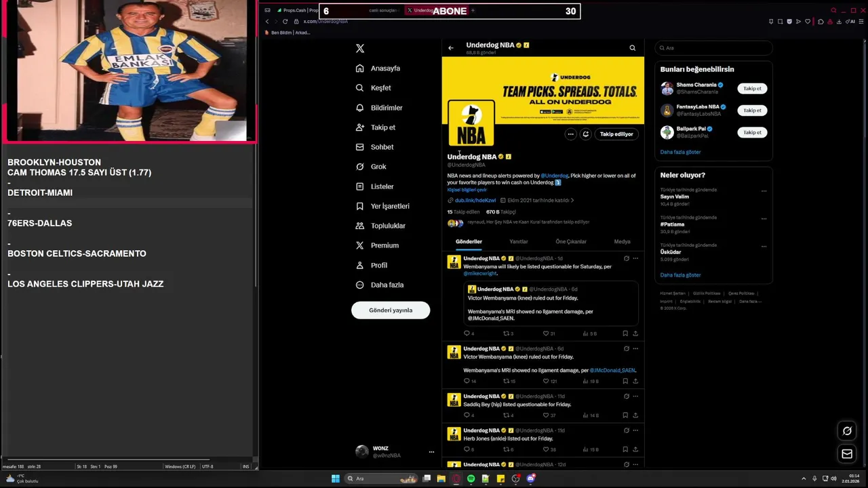Click the Profil person icon
Screen dimensions: 868x488
360,265
